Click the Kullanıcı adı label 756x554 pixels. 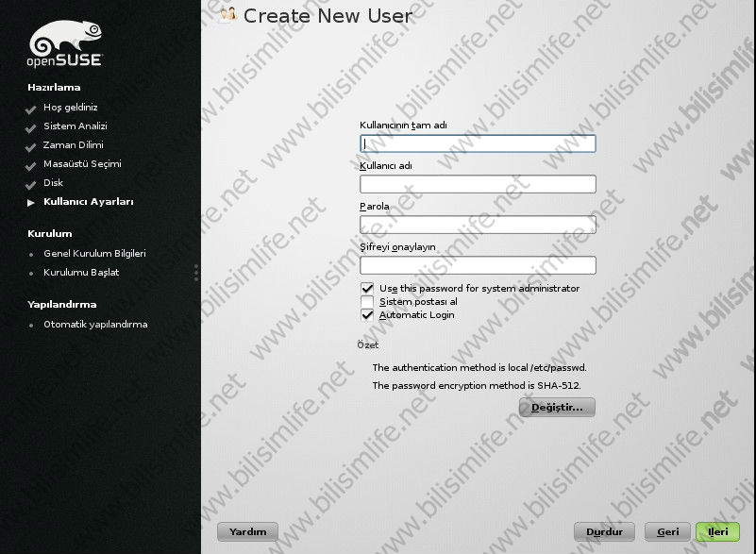(x=386, y=166)
